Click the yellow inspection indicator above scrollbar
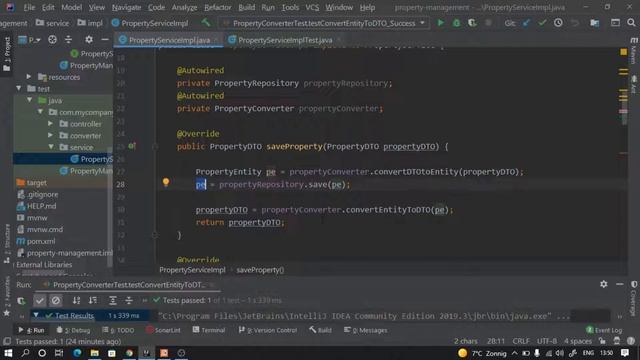The width and height of the screenshot is (640, 360). (x=623, y=52)
